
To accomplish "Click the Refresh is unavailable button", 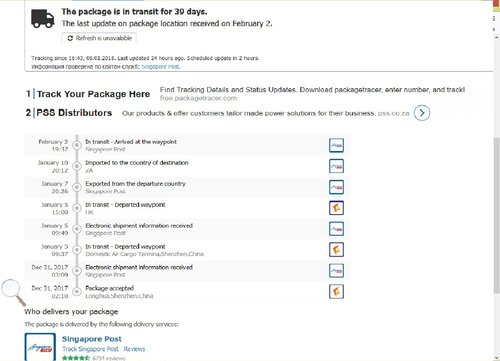I will pyautogui.click(x=99, y=38).
